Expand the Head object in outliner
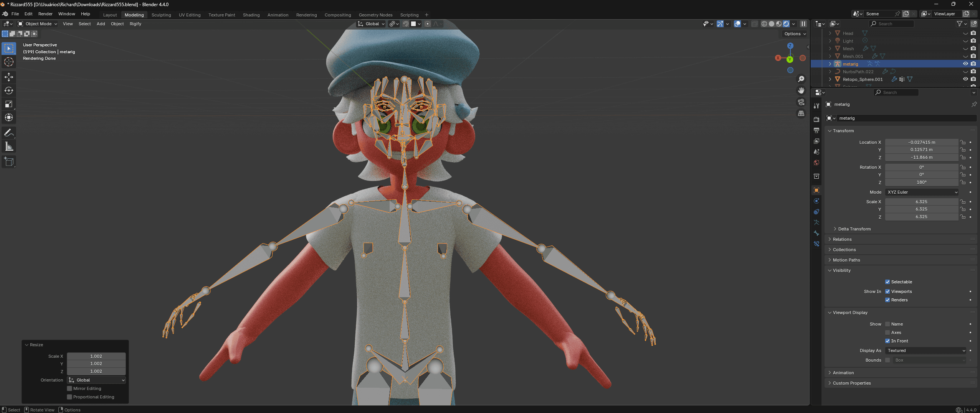 (x=830, y=33)
